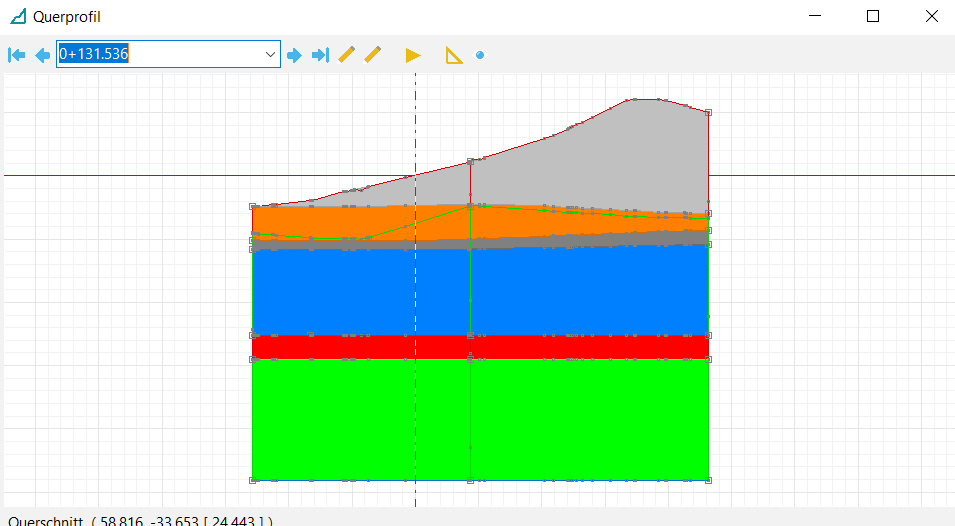Select the blue layer in the profile
955x526 pixels.
tap(580, 292)
